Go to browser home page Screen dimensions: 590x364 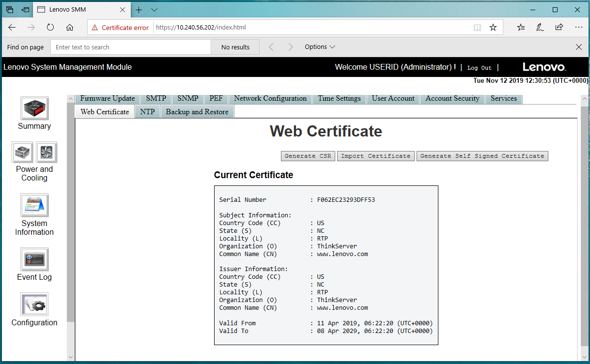70,28
